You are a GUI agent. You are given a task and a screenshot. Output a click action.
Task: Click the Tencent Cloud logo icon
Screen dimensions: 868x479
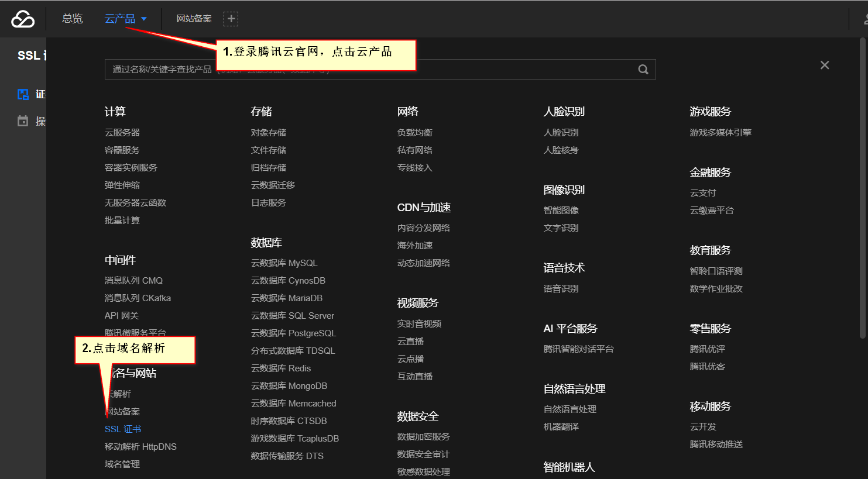[23, 19]
